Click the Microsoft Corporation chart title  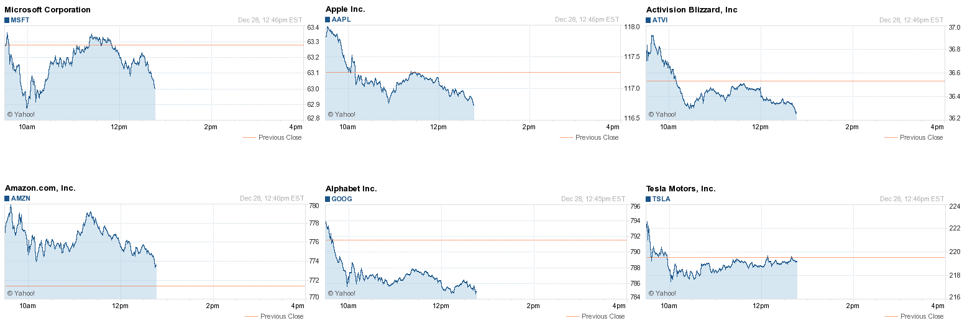(x=47, y=9)
